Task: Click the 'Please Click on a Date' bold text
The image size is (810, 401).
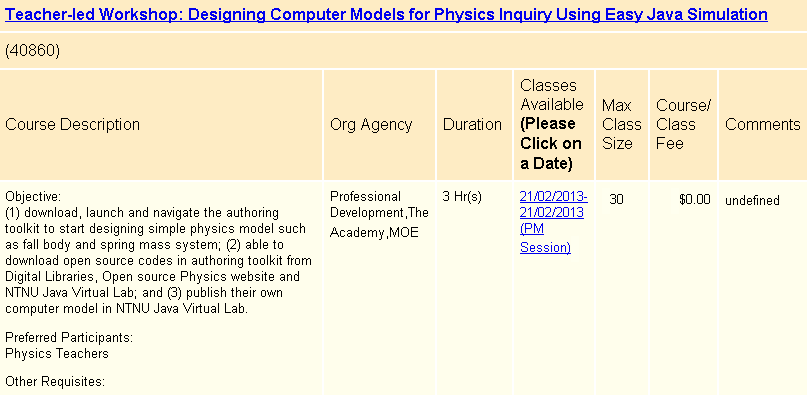Action: point(549,143)
